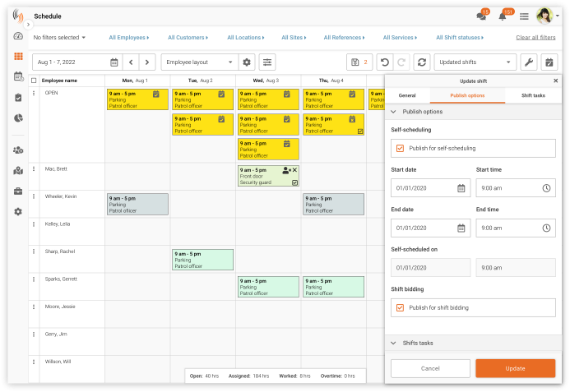Click the orange Update button

515,368
